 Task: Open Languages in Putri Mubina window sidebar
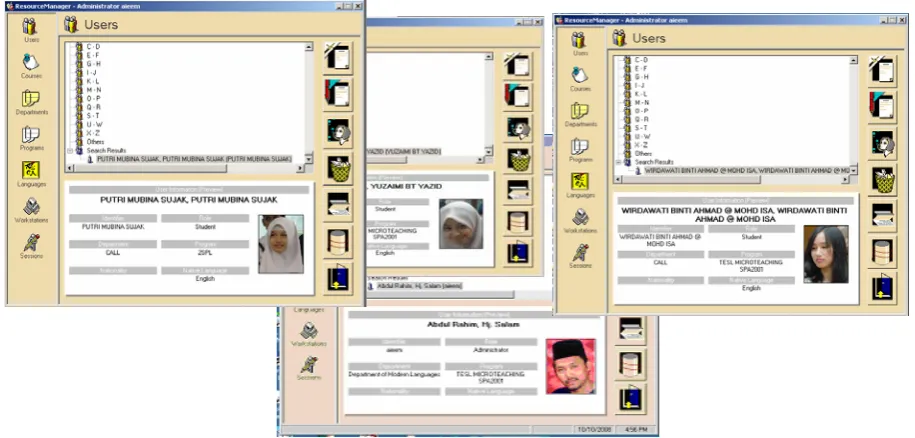click(31, 174)
